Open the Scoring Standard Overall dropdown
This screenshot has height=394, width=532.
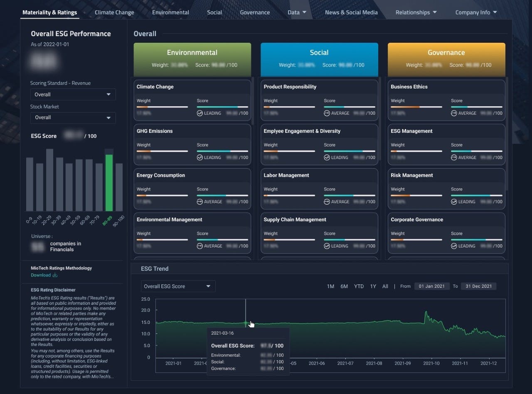pyautogui.click(x=73, y=95)
